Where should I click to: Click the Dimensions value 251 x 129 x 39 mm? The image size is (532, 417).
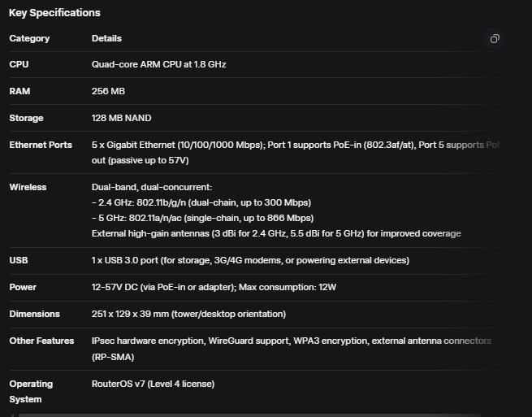188,314
